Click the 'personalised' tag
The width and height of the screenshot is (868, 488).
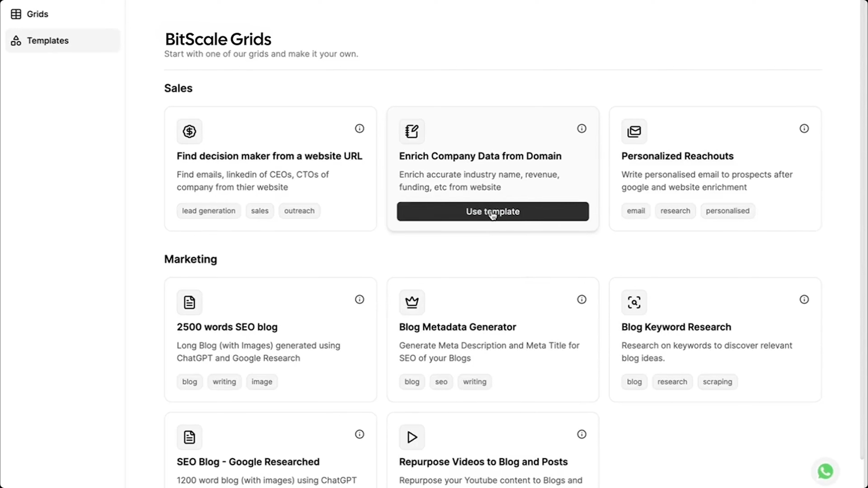pyautogui.click(x=727, y=211)
